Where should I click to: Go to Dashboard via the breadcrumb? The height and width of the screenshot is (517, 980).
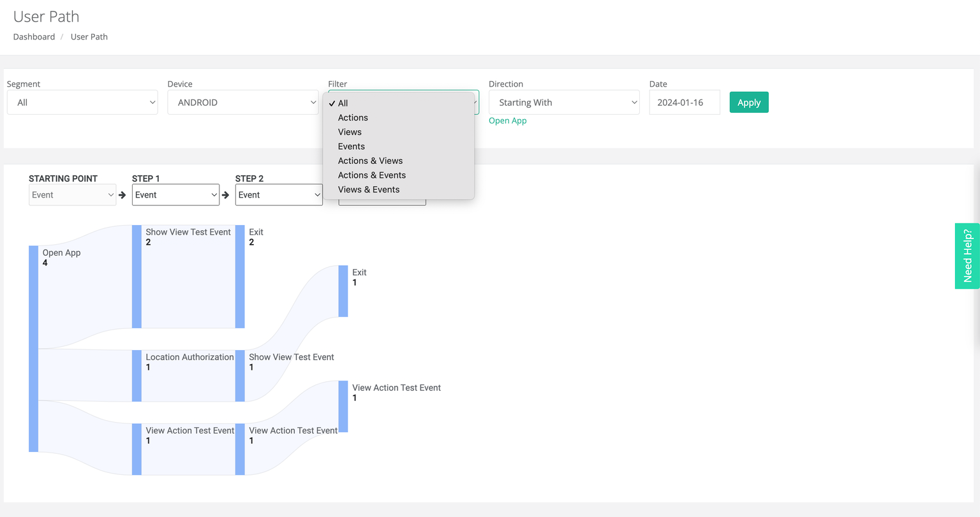click(x=34, y=36)
